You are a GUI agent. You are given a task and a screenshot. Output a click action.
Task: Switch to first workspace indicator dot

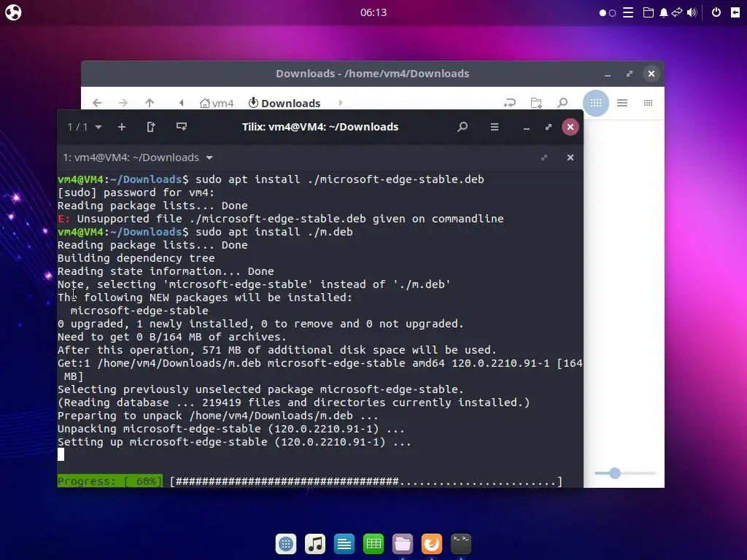[603, 13]
